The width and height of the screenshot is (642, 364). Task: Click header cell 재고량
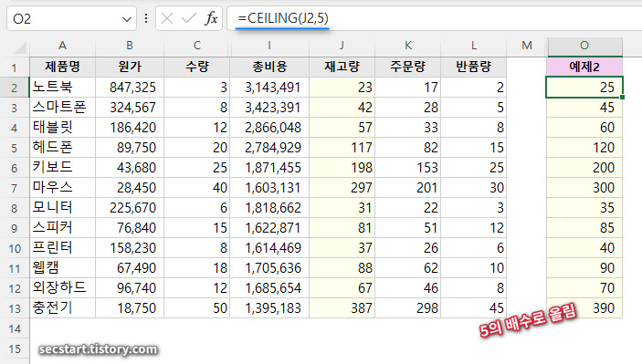342,68
